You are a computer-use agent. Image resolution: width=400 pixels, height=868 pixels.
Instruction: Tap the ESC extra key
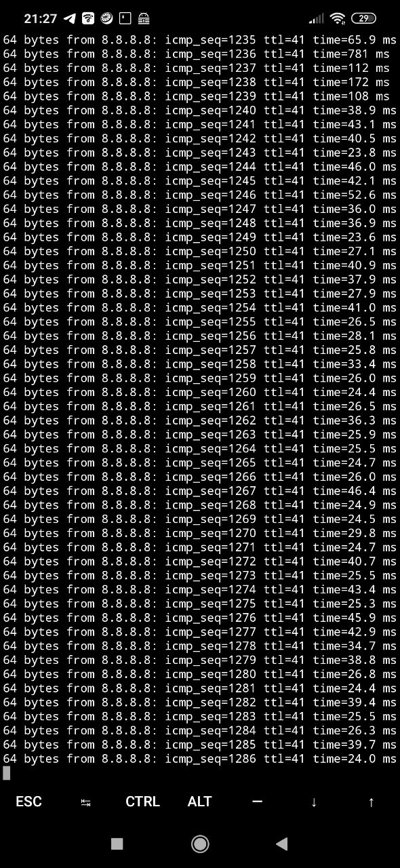coord(28,802)
